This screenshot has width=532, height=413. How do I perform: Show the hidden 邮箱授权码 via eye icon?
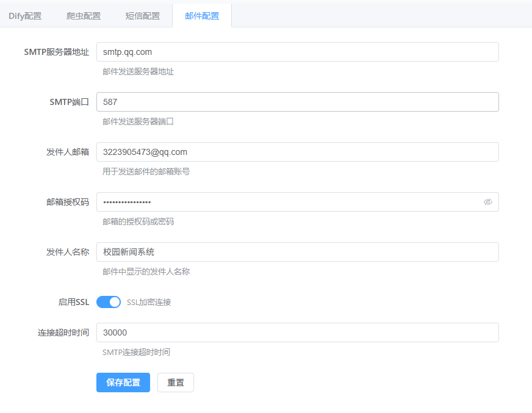tap(487, 202)
